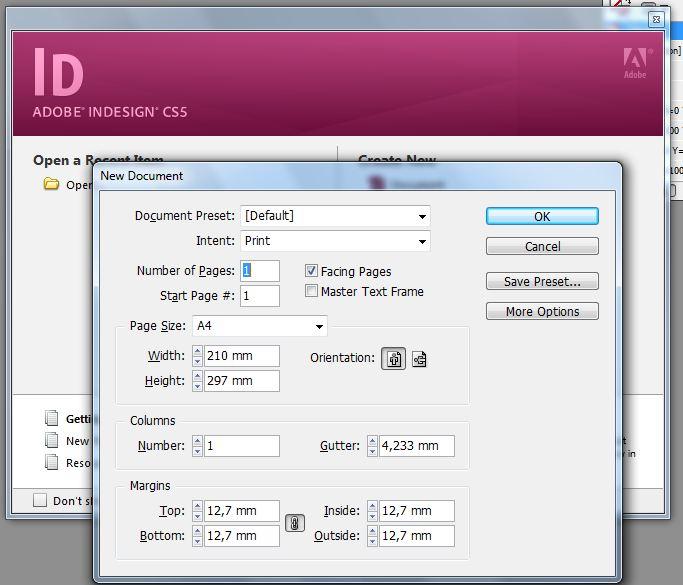Click the Inside margin stepper

[372, 511]
